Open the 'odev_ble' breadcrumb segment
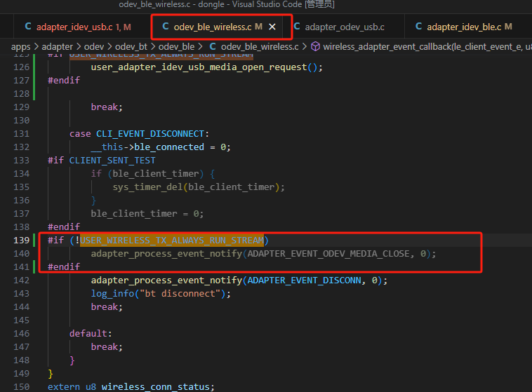 (176, 46)
